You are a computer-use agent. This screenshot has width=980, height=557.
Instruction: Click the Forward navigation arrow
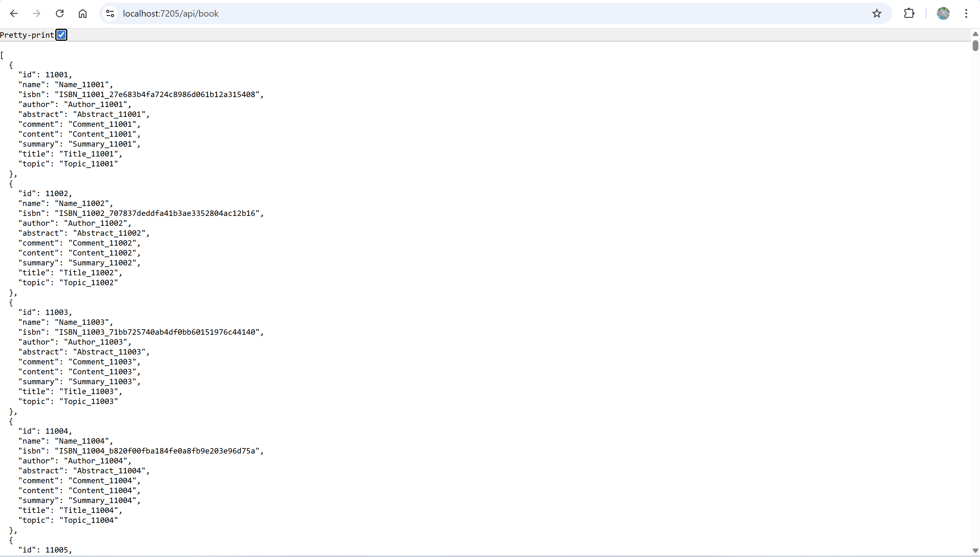click(37, 14)
